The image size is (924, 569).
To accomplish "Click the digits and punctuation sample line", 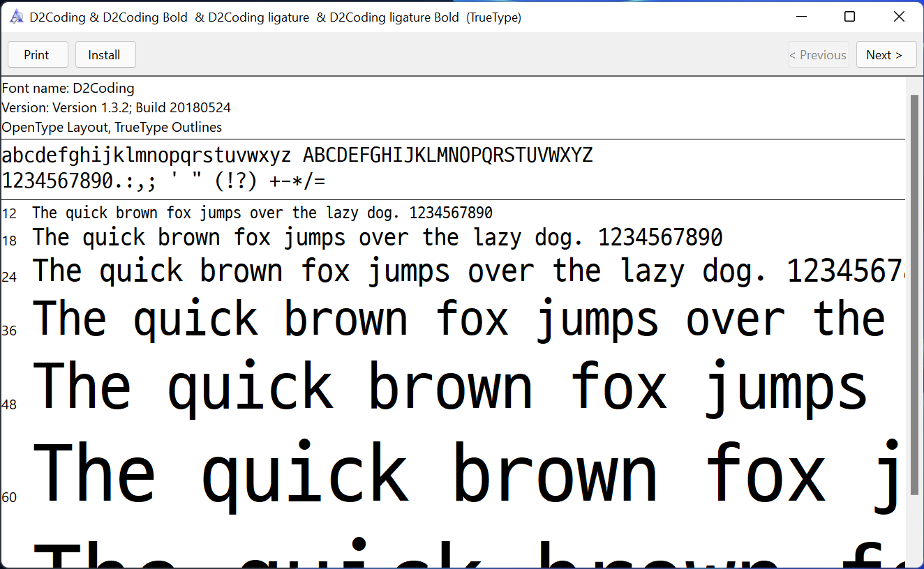I will [x=164, y=182].
